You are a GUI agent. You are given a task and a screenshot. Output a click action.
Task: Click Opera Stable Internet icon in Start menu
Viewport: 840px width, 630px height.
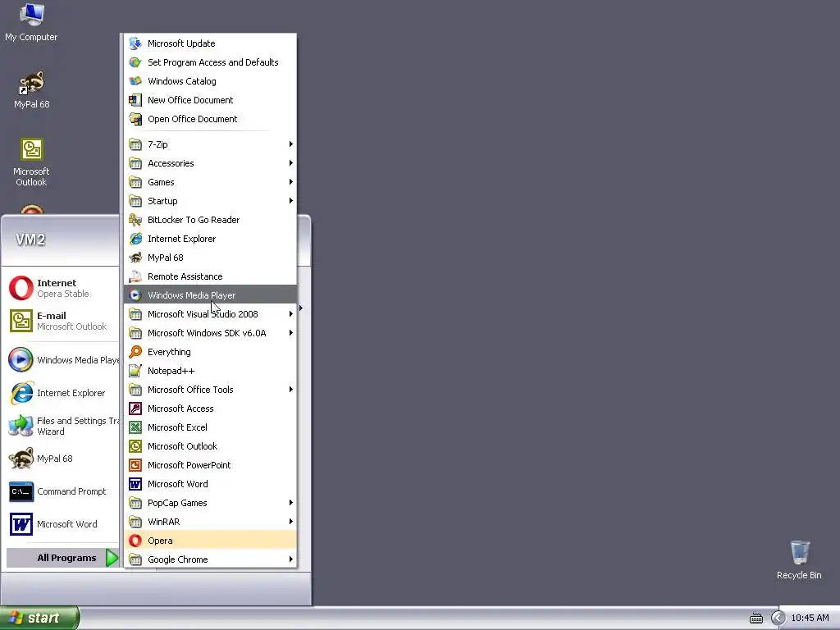click(x=21, y=288)
